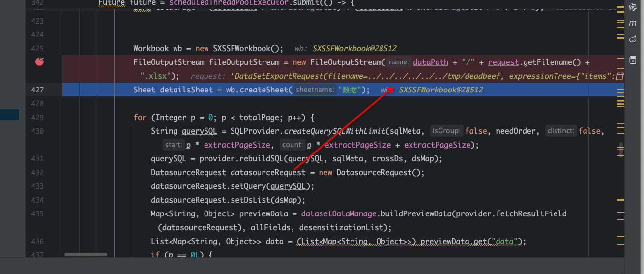
Task: Click the horizontal scrollbar at editor bottom
Action: pyautogui.click(x=86, y=254)
